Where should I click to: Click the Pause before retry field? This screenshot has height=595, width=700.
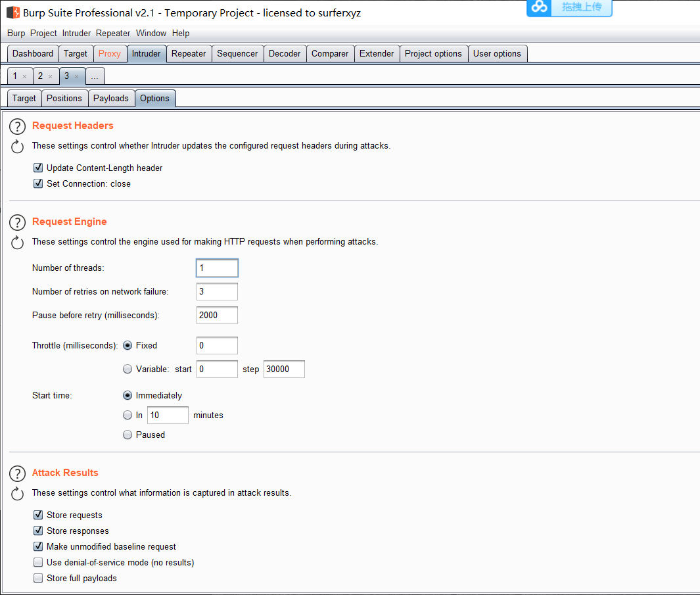(217, 316)
